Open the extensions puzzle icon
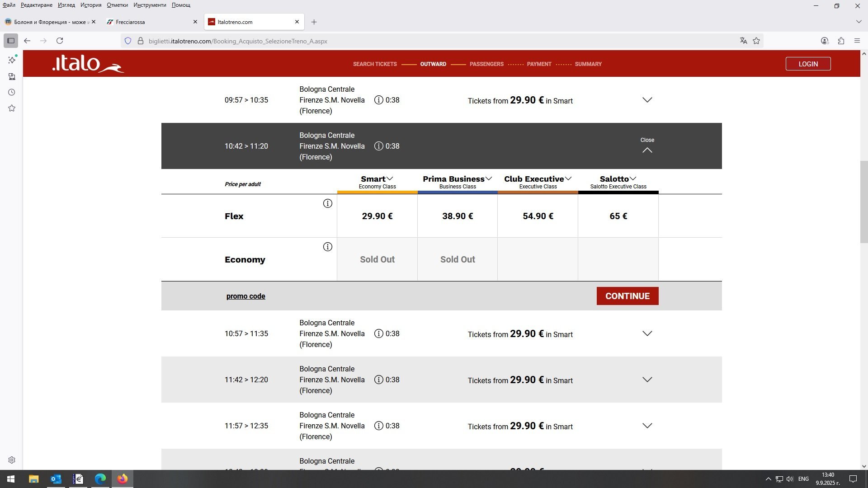This screenshot has width=868, height=488. [x=840, y=41]
